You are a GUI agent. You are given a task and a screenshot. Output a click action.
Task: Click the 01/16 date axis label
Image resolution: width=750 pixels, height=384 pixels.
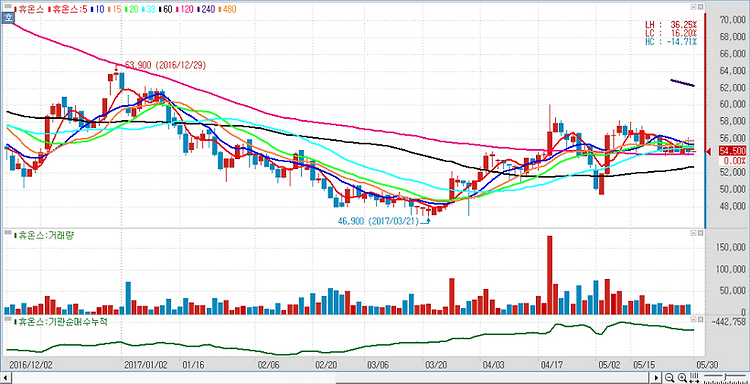click(x=194, y=365)
